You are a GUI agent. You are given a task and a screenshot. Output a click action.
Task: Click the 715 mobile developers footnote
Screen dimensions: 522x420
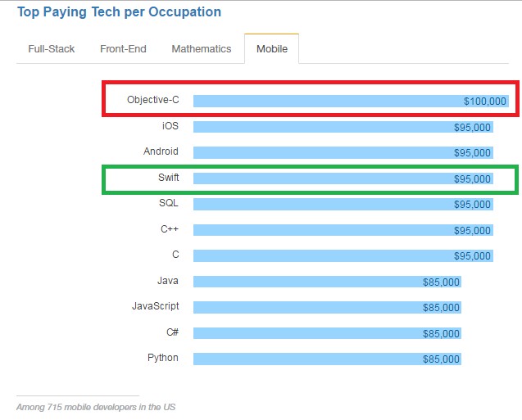coord(96,407)
